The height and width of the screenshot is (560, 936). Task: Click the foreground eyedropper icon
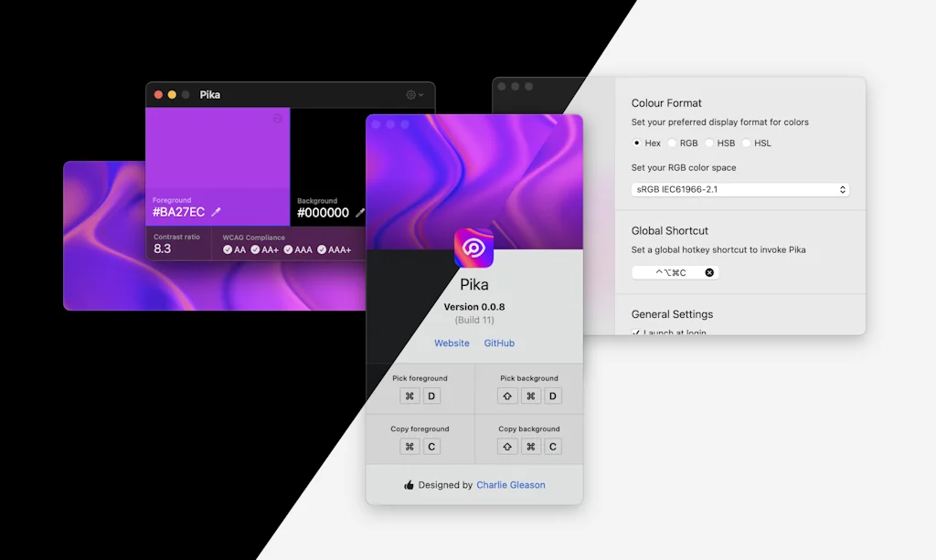pyautogui.click(x=217, y=212)
